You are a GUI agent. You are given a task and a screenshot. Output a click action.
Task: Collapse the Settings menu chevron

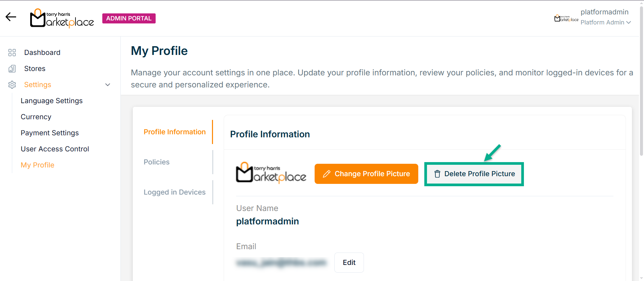[108, 85]
